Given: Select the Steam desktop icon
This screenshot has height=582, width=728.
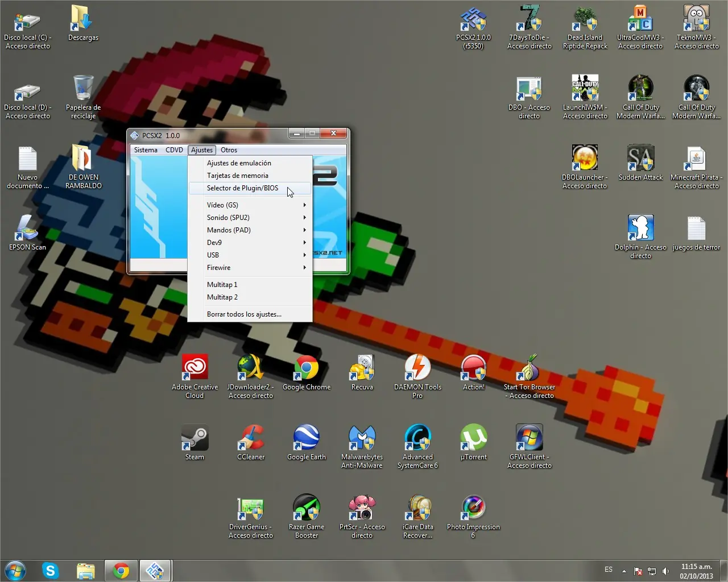Looking at the screenshot, I should tap(195, 443).
